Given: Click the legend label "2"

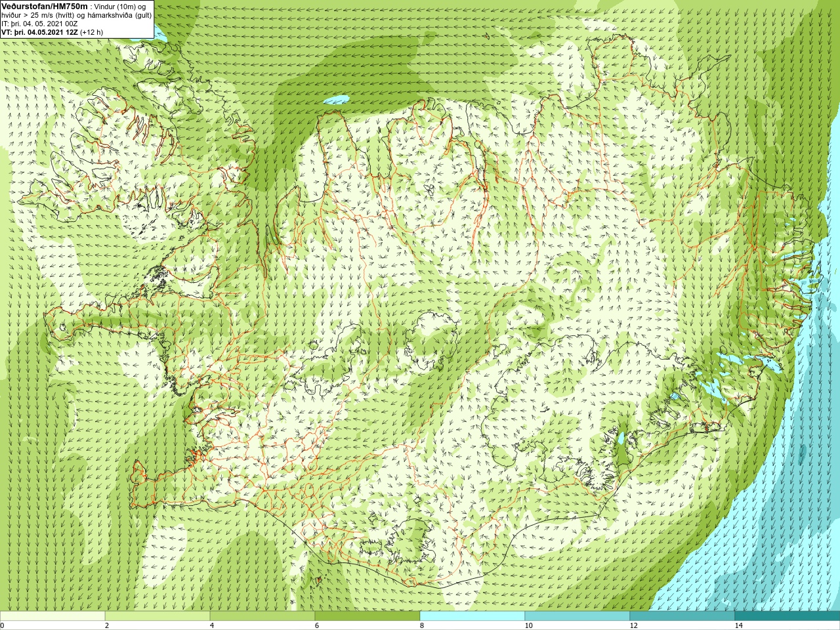Looking at the screenshot, I should click(x=107, y=625).
